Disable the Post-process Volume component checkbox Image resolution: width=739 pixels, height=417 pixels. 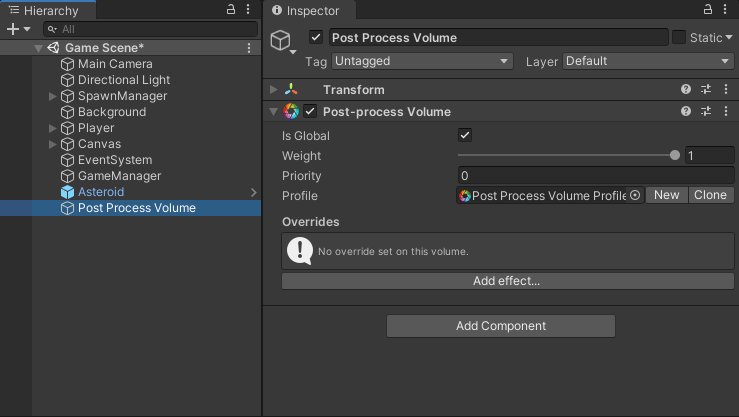(310, 112)
